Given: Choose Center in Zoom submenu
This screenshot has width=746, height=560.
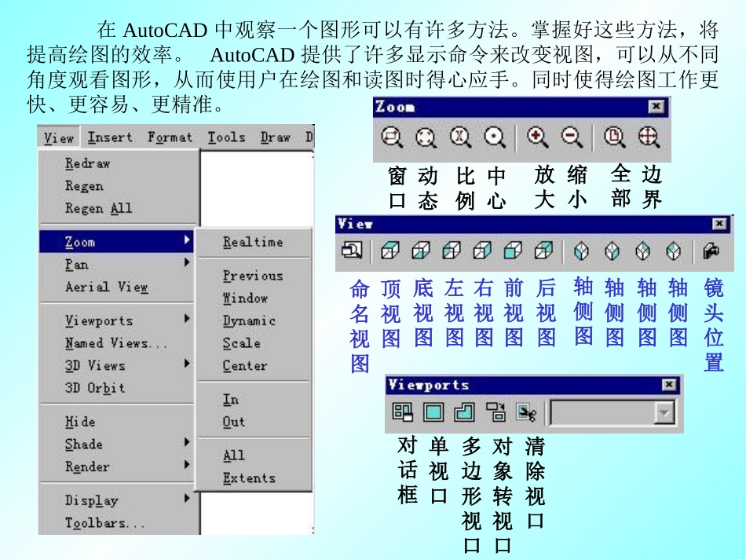Looking at the screenshot, I should (x=254, y=365).
